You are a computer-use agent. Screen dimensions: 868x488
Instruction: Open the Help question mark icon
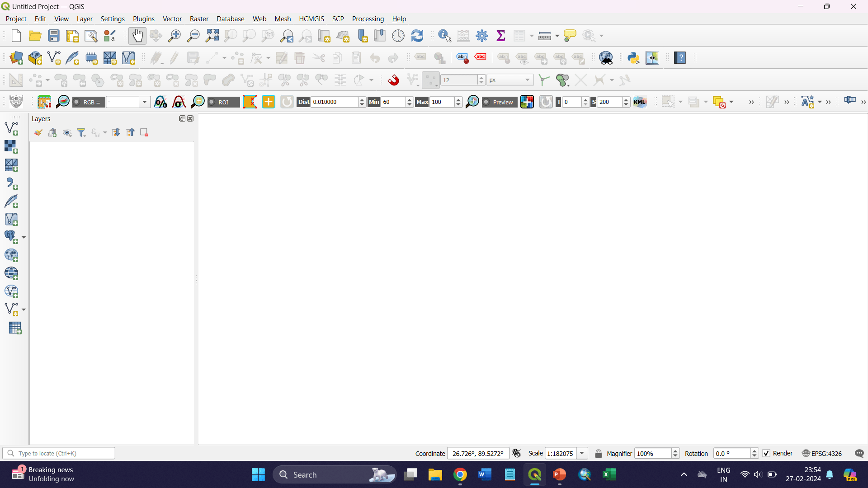680,58
